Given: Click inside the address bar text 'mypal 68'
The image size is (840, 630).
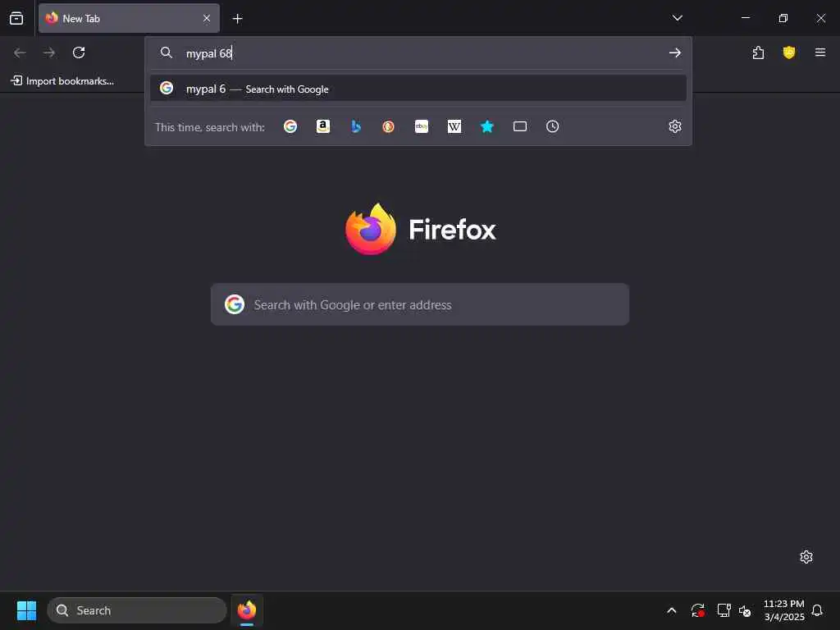Looking at the screenshot, I should [209, 53].
